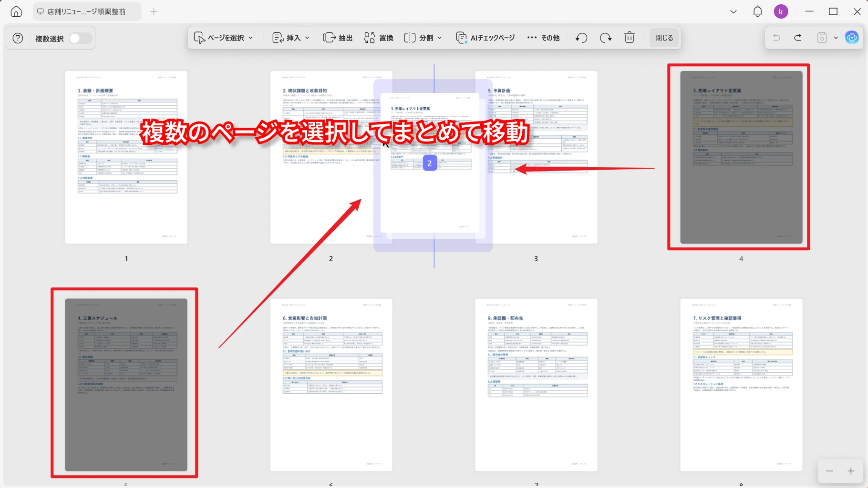868x488 pixels.
Task: Open the ページを選択 dropdown
Action: [223, 38]
